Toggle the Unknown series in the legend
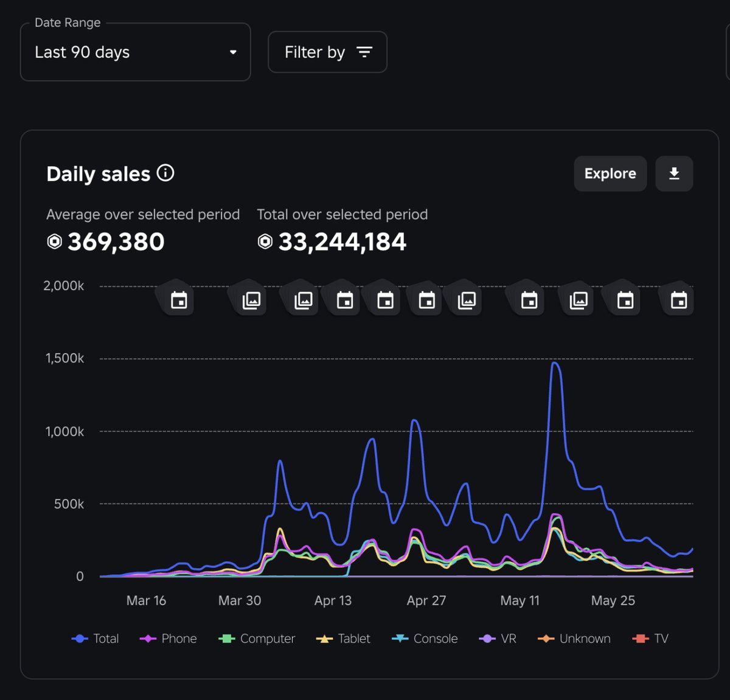 point(574,639)
